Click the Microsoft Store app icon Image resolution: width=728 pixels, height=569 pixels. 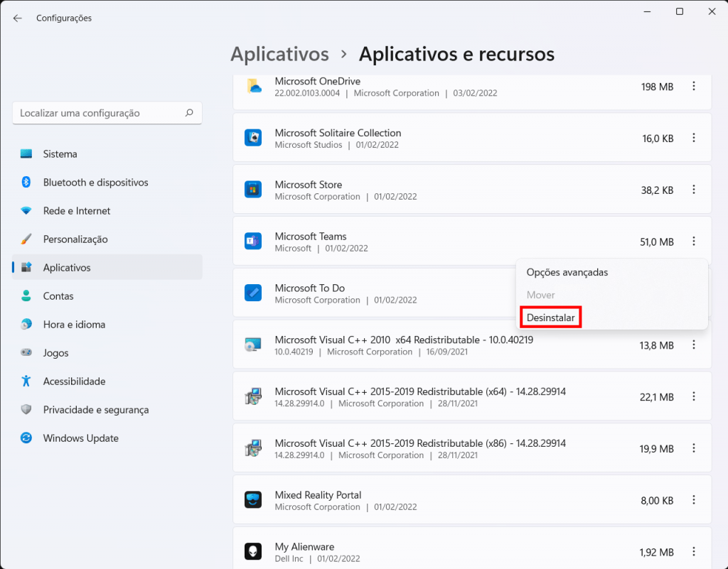(253, 190)
